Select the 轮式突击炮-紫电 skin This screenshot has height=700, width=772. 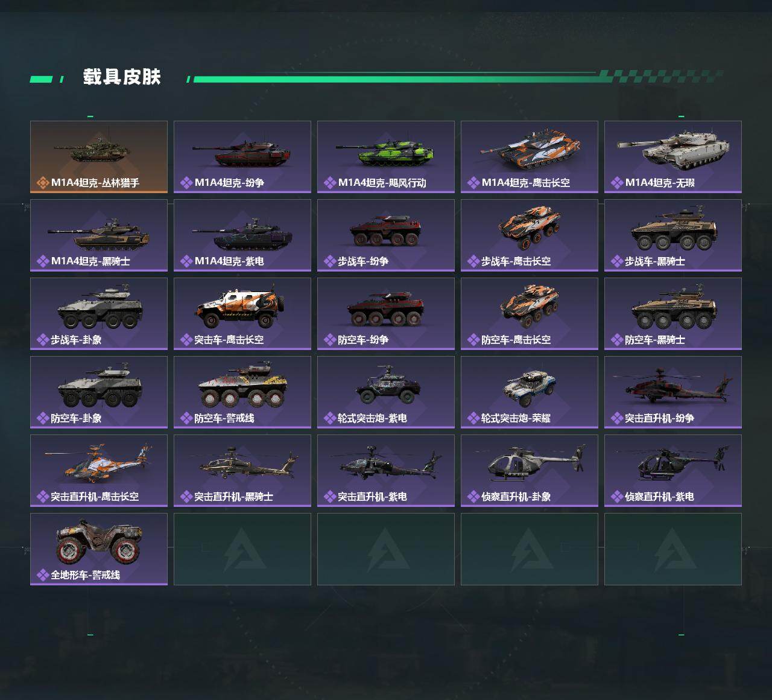click(x=386, y=392)
